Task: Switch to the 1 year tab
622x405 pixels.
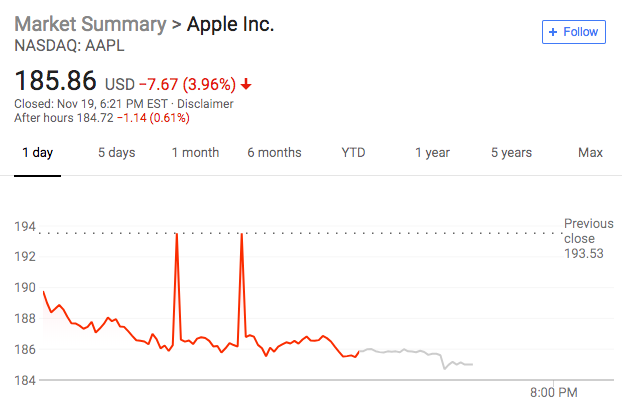Action: (432, 153)
